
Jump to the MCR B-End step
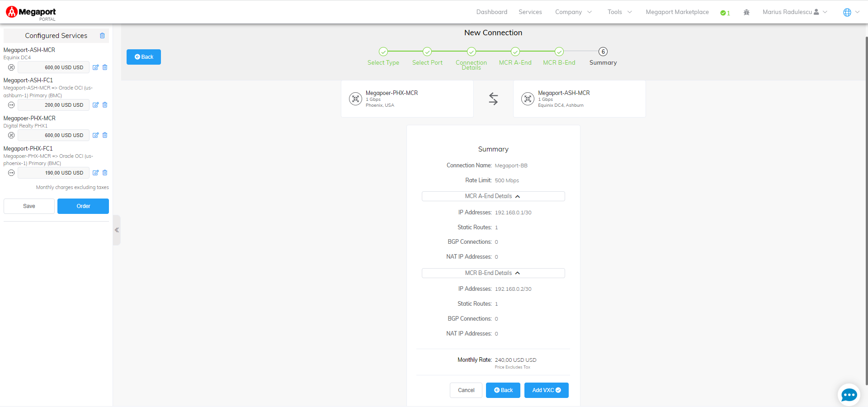[559, 57]
